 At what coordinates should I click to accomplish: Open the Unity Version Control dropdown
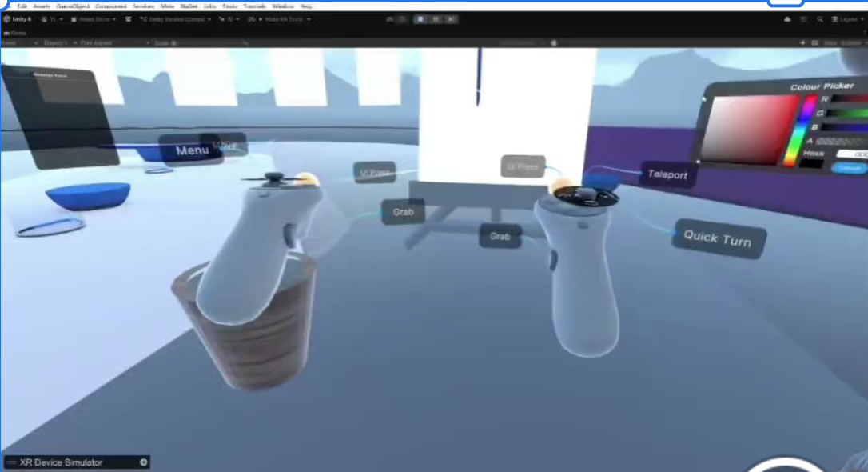click(x=176, y=19)
